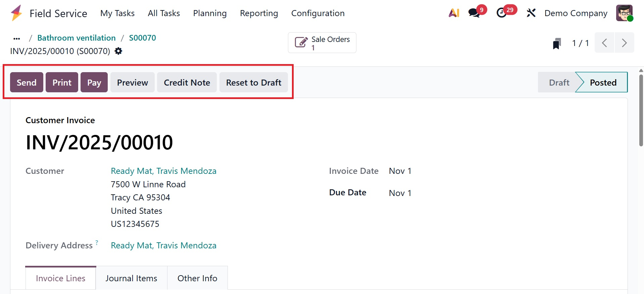Click the user avatar picture
The height and width of the screenshot is (294, 644).
point(624,13)
